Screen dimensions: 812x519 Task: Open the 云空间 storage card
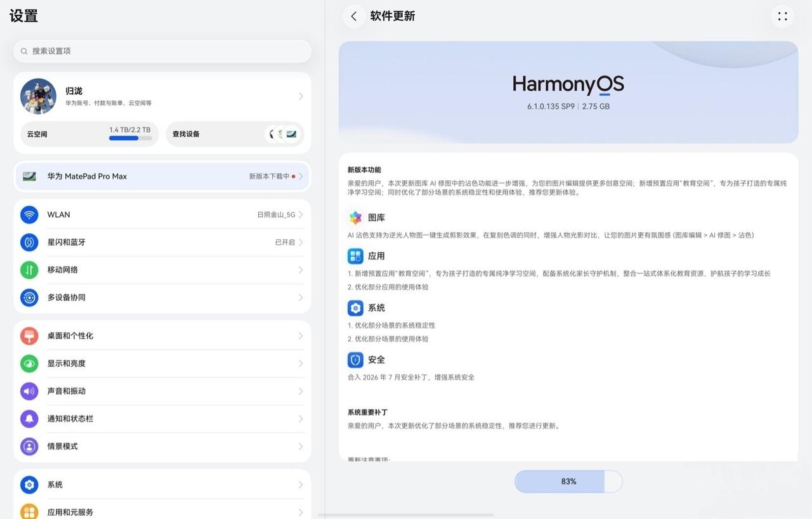[x=89, y=134]
